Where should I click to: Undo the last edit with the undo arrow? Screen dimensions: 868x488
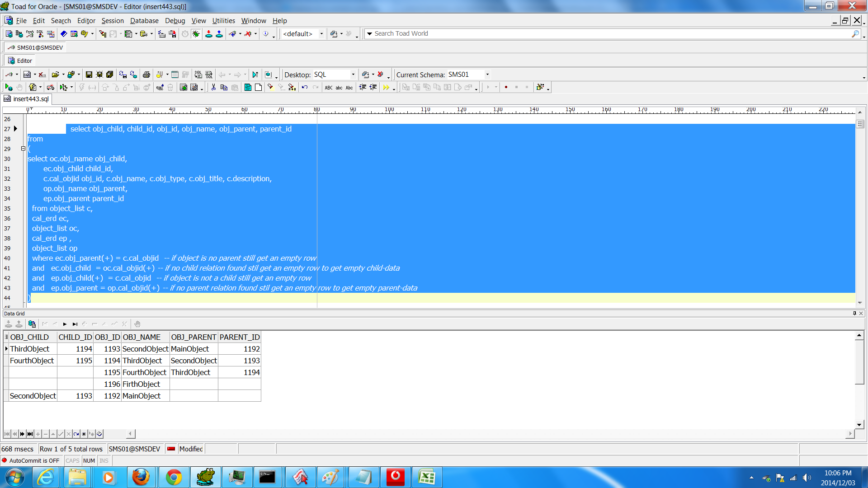tap(304, 87)
